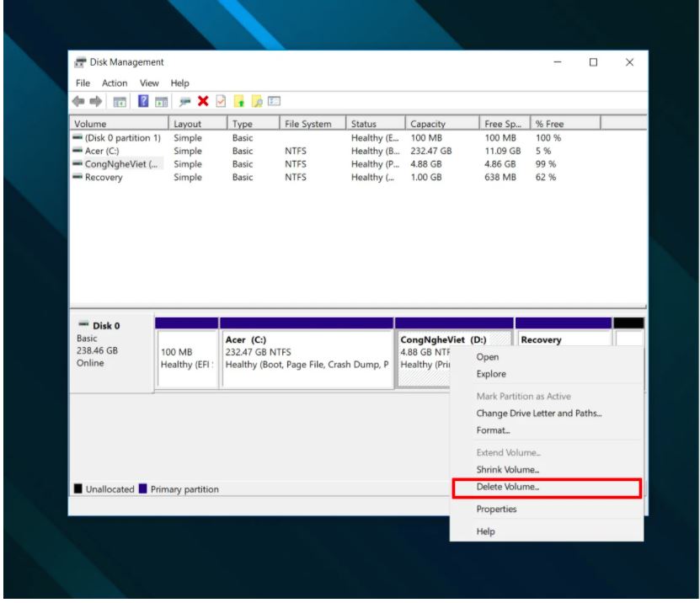This screenshot has height=603, width=700.
Task: Click the red X delete toolbar icon
Action: (x=203, y=102)
